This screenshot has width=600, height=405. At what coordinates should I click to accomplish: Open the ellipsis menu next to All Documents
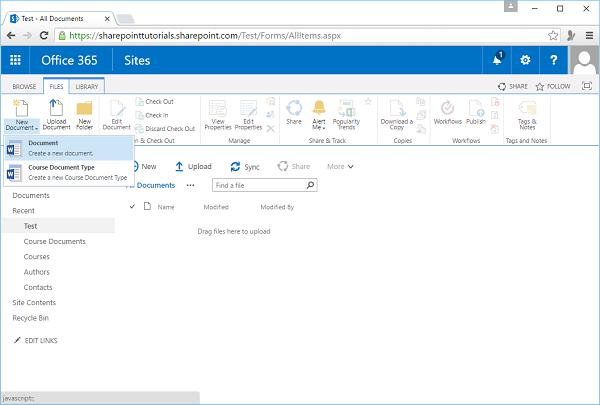point(190,185)
